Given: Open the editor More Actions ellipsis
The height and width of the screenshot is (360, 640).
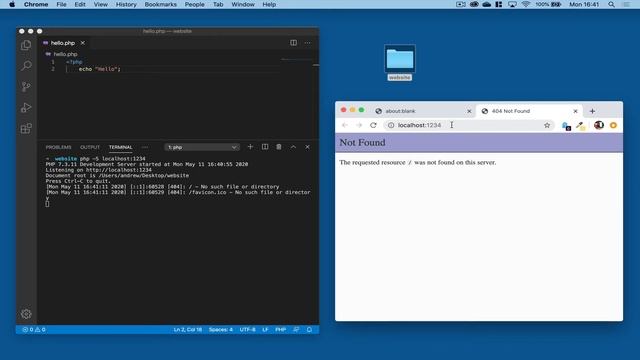Looking at the screenshot, I should (307, 42).
